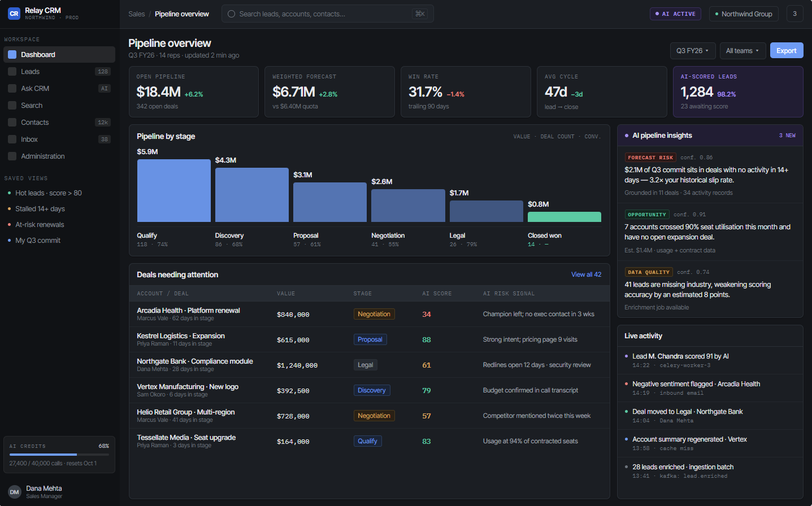Click the Open Pipeline $18.4M card
The height and width of the screenshot is (506, 812).
point(194,91)
